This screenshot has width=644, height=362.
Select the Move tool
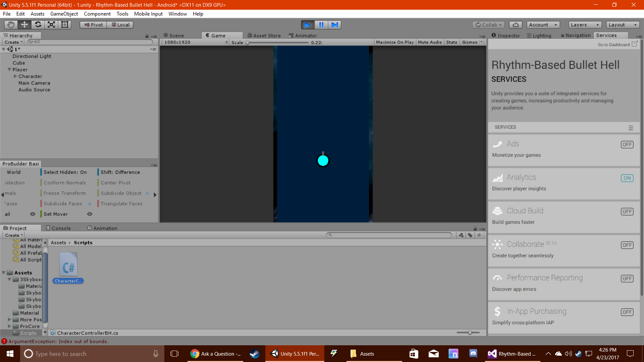[24, 25]
